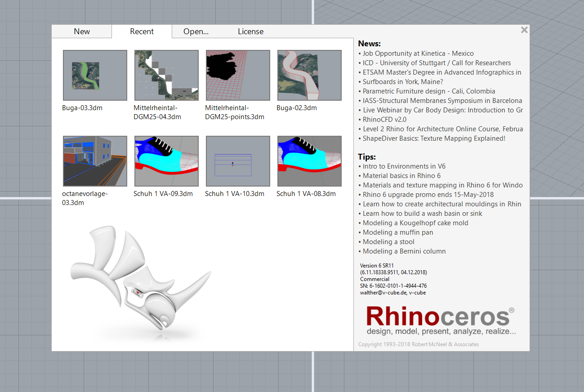This screenshot has height=392, width=584.
Task: Open IASS-Structural Membranes Symposium news link
Action: tap(442, 101)
